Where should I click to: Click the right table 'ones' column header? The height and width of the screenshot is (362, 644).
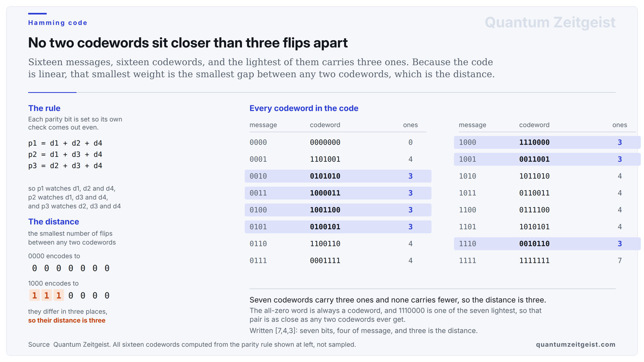pyautogui.click(x=619, y=125)
